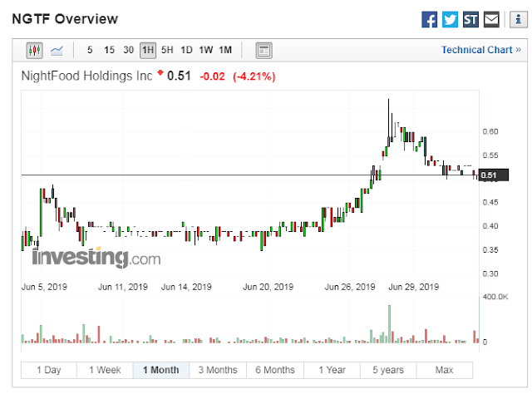
Task: Click the NightFood Holdings Inc title
Action: 86,76
